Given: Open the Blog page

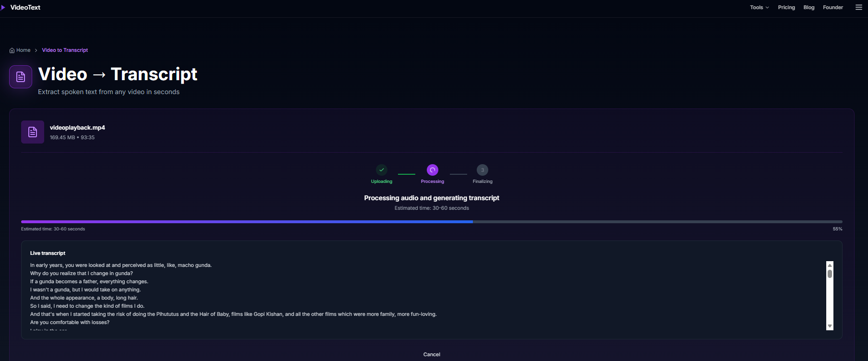Looking at the screenshot, I should 809,7.
